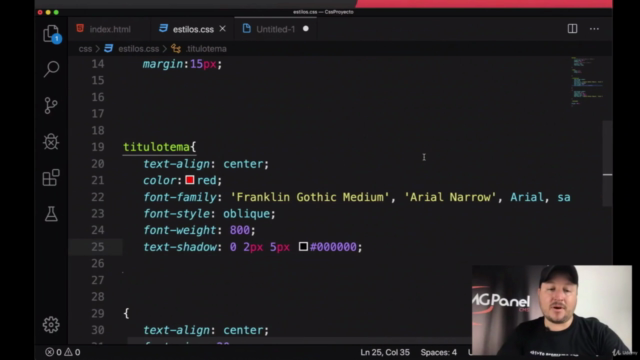Click the #000000 hex value text
640x360 pixels.
click(333, 247)
